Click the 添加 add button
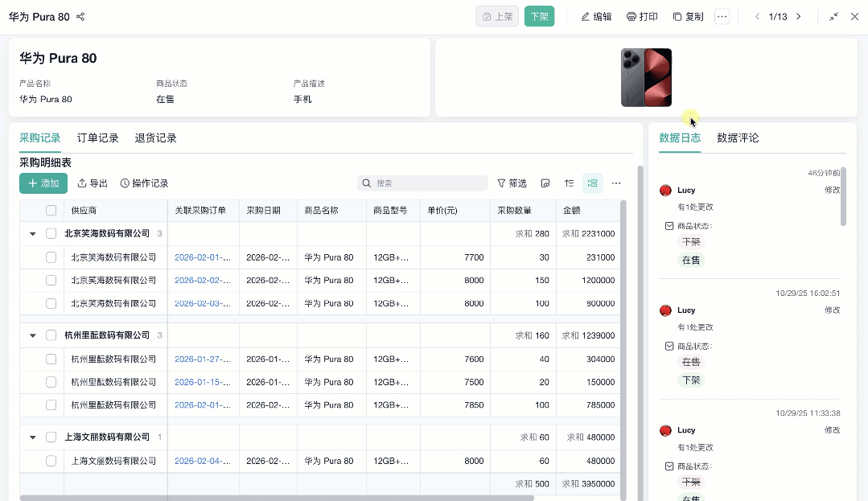 click(x=43, y=183)
